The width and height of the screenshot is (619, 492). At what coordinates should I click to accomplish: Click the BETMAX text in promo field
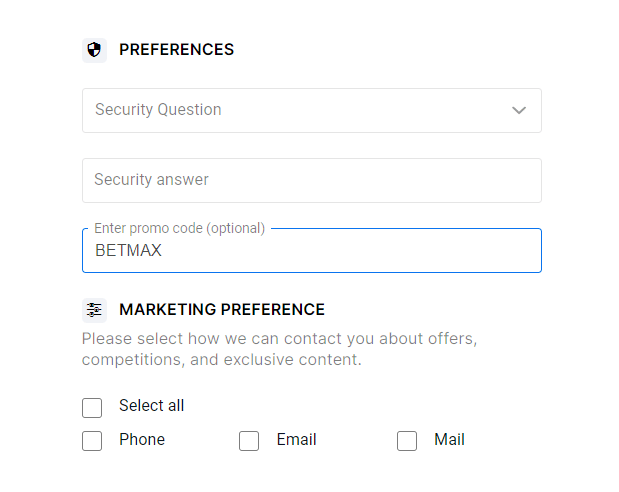[128, 251]
